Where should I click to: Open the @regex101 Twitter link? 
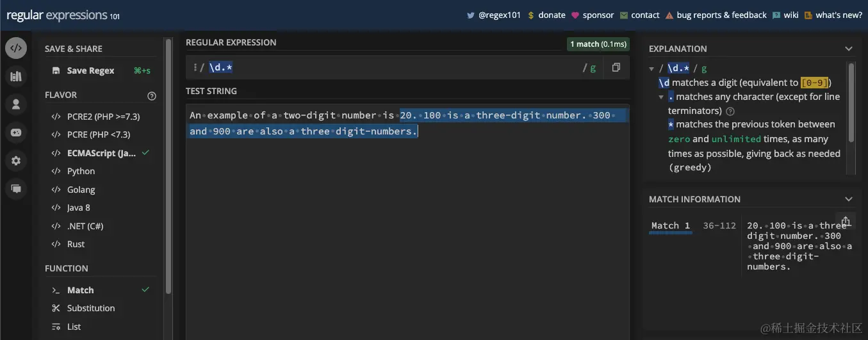point(494,15)
